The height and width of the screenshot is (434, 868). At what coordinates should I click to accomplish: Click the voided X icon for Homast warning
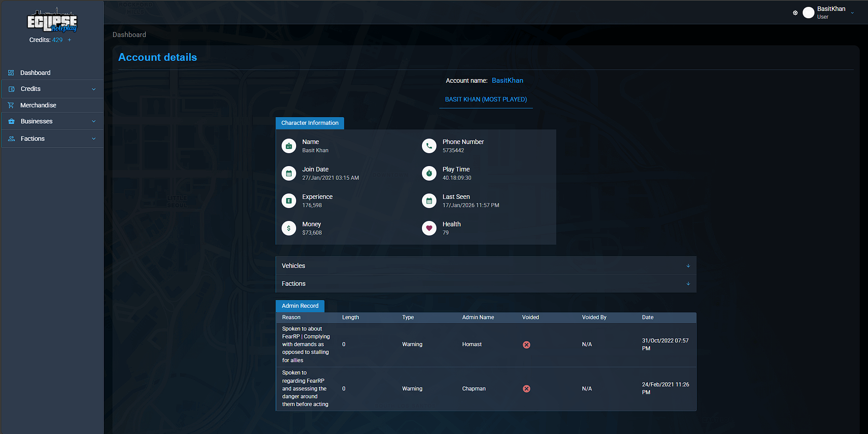(x=527, y=345)
